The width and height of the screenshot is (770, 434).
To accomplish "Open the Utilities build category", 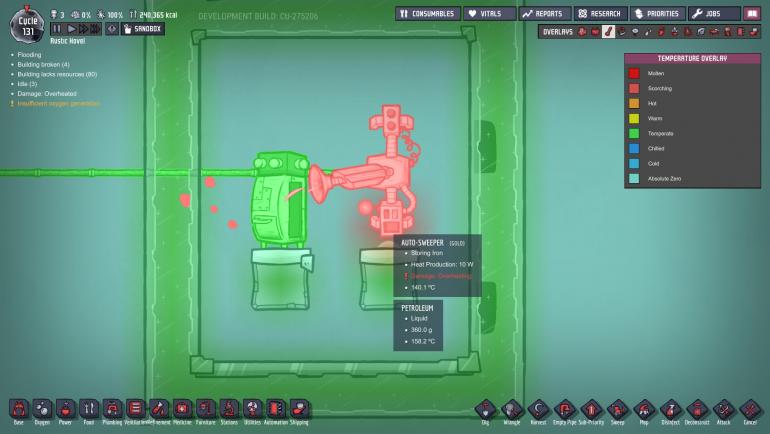I will coord(252,409).
